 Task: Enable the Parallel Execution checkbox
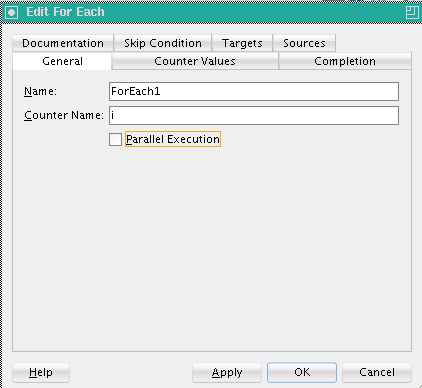(115, 139)
